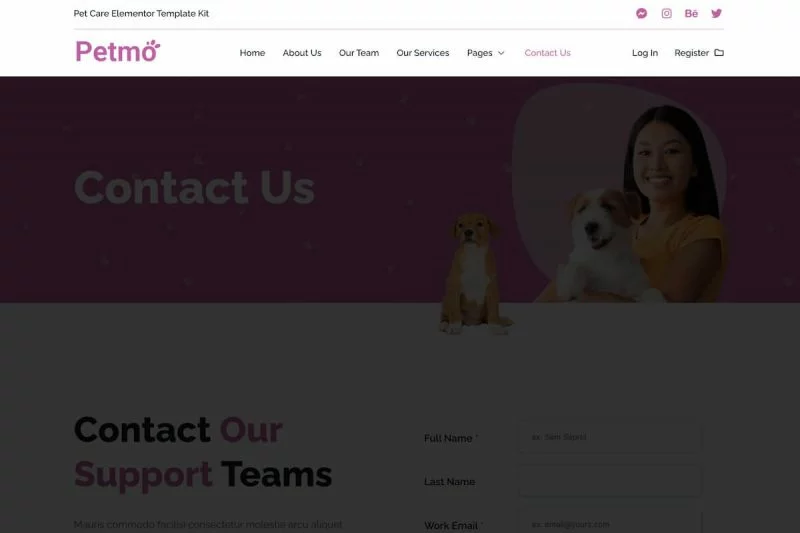Open the Our Team page
Viewport: 800px width, 533px height.
pos(359,53)
